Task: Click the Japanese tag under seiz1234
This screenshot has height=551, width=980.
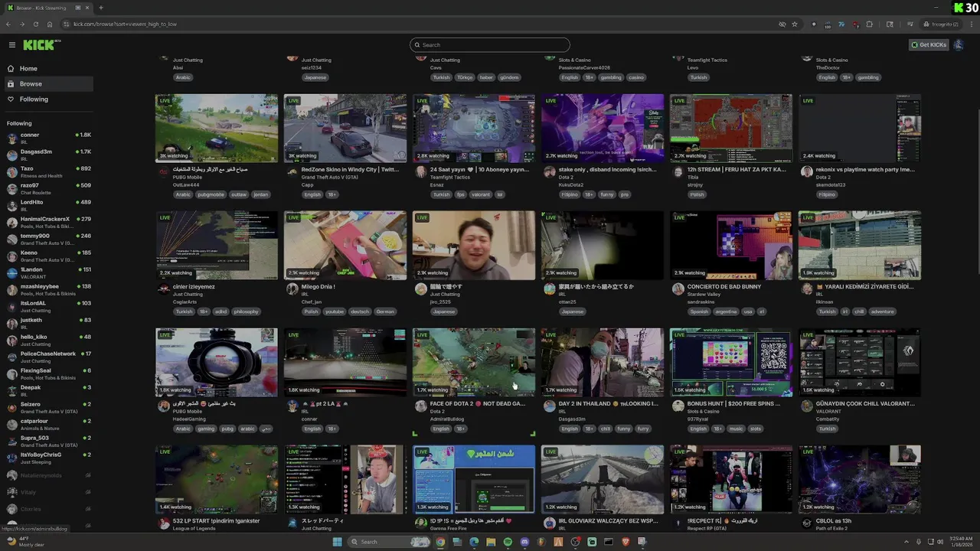Action: (315, 77)
